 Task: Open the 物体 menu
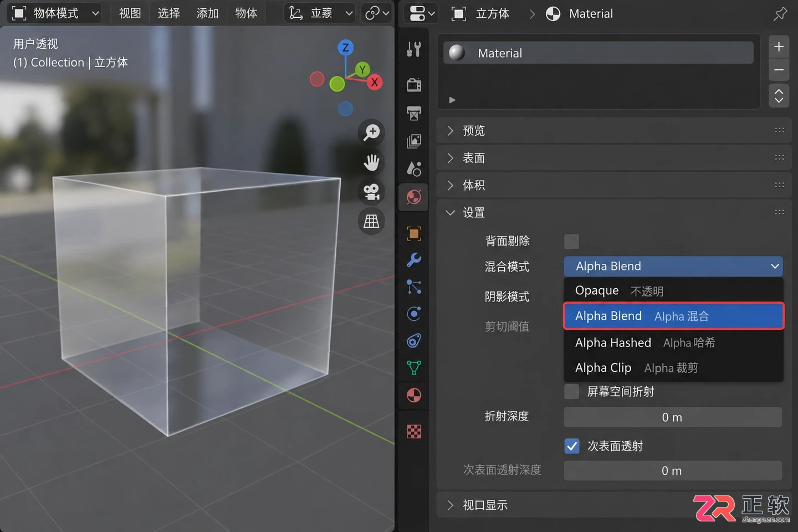[x=246, y=13]
